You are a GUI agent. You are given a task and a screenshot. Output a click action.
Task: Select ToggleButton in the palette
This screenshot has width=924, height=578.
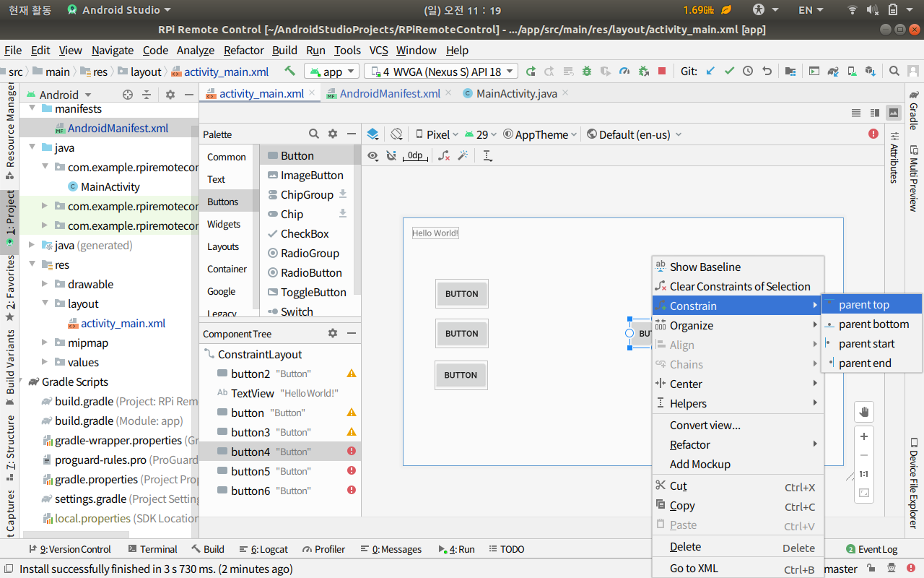(307, 292)
